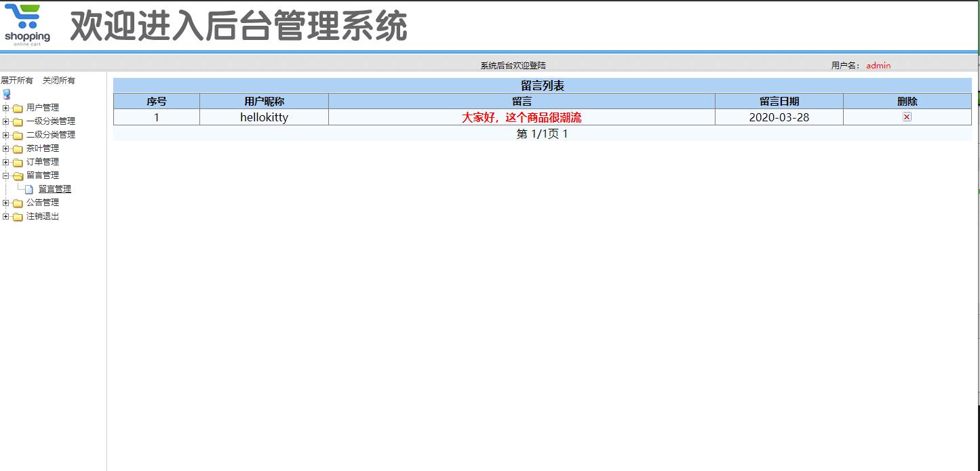Click the 订单管理 folder icon
The width and height of the screenshot is (980, 471).
pos(18,161)
